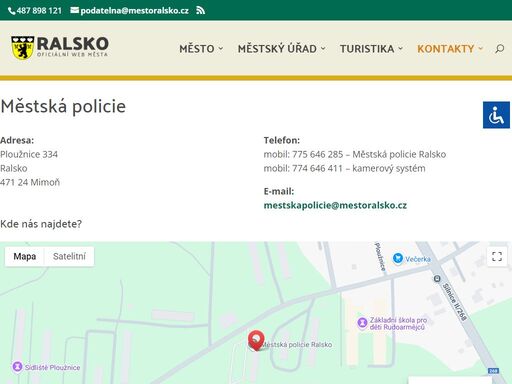Image resolution: width=512 pixels, height=384 pixels.
Task: Click the E-mail: label
Action: 279,191
